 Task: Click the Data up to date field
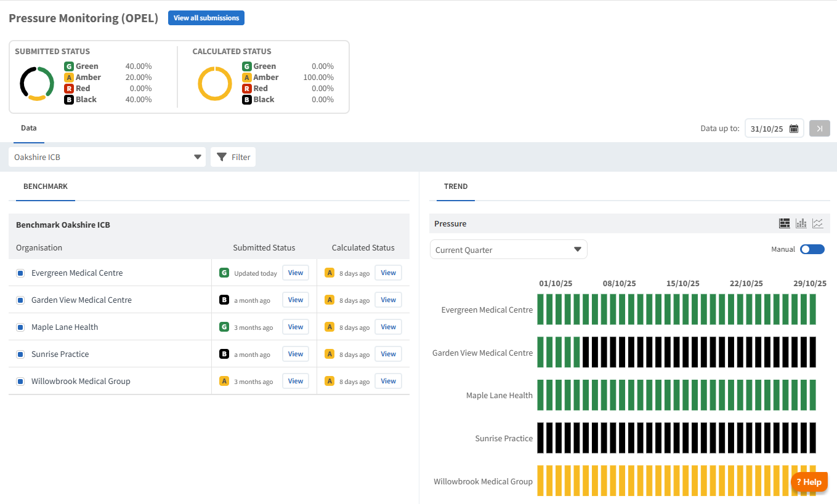tap(774, 129)
